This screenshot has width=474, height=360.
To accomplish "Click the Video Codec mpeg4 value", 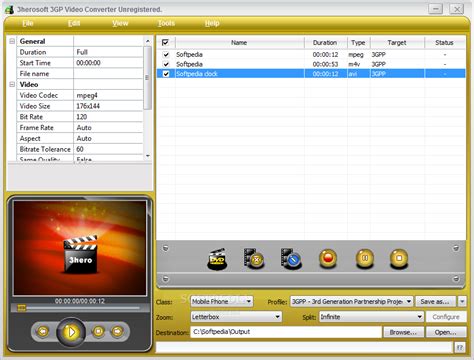I will point(108,95).
